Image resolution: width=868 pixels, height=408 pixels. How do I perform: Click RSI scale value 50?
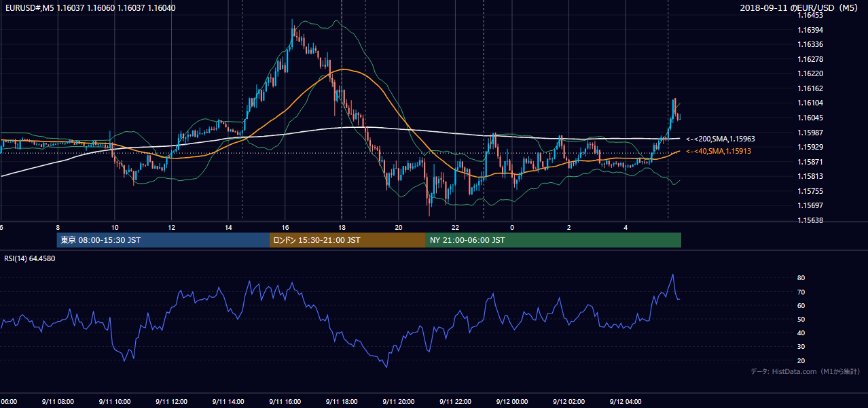[801, 319]
